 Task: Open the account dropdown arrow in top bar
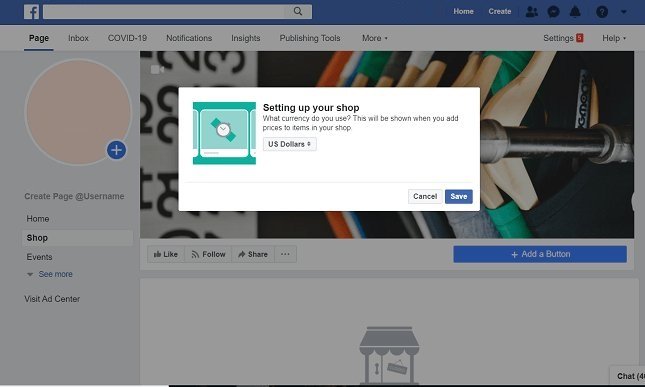[x=624, y=12]
